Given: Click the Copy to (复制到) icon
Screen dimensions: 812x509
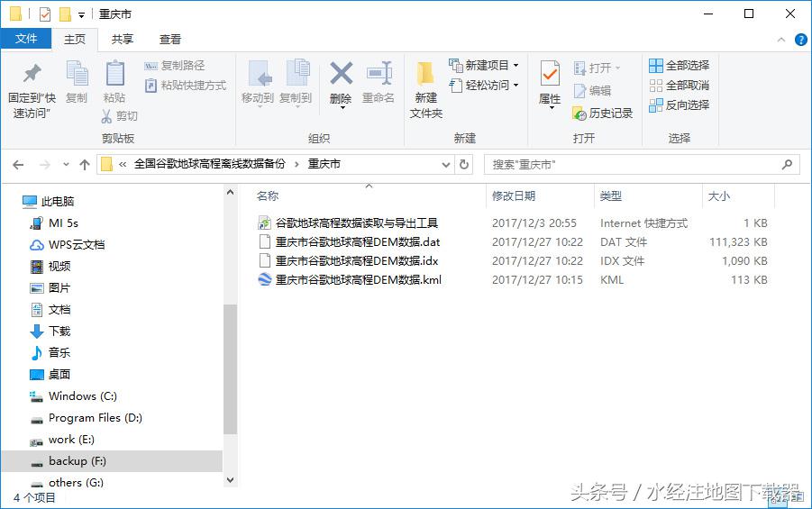Looking at the screenshot, I should (297, 74).
